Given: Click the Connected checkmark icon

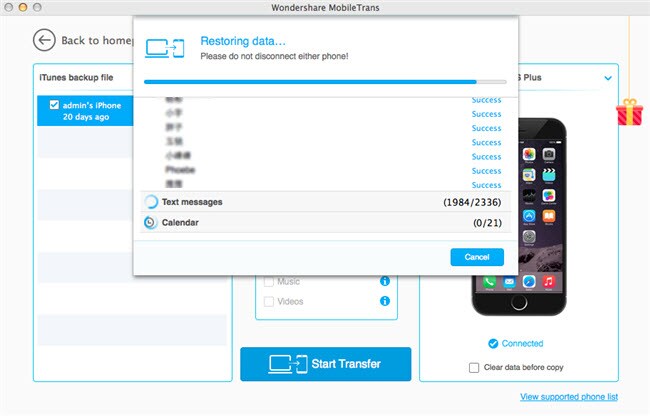Looking at the screenshot, I should tap(493, 343).
